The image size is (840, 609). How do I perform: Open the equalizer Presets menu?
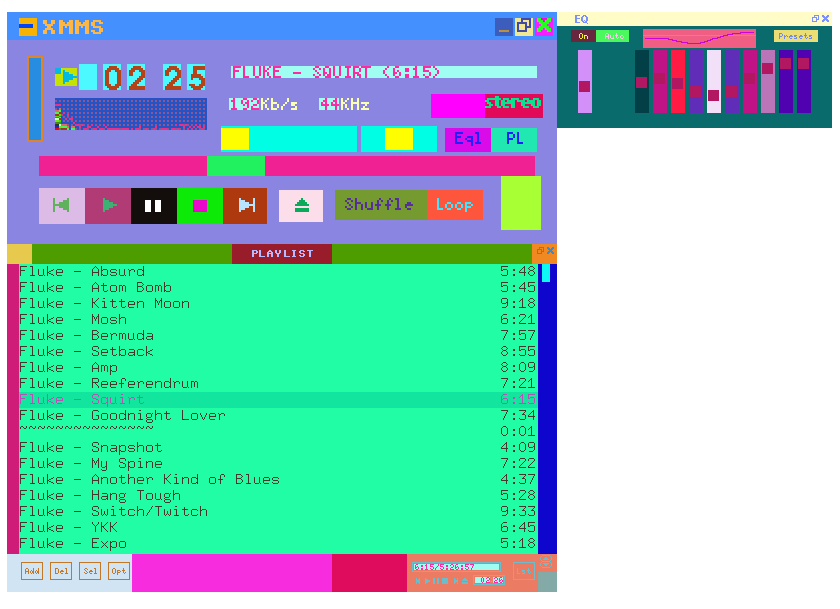(x=795, y=35)
